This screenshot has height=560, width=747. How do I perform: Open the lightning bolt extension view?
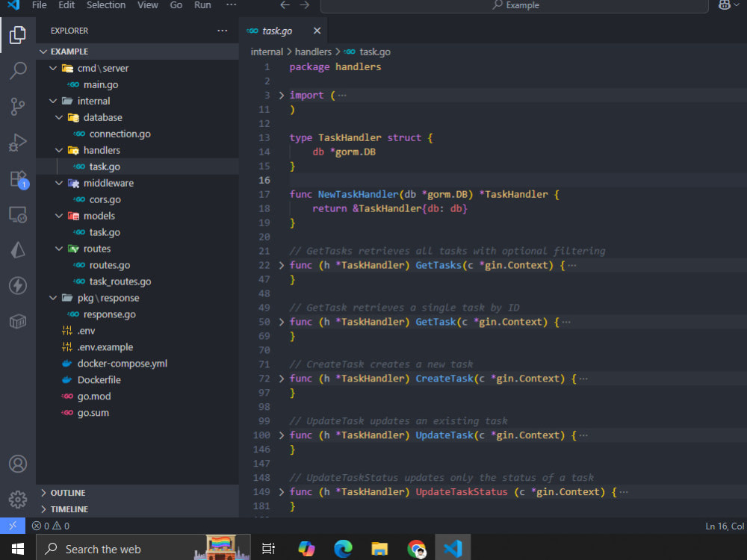click(18, 286)
